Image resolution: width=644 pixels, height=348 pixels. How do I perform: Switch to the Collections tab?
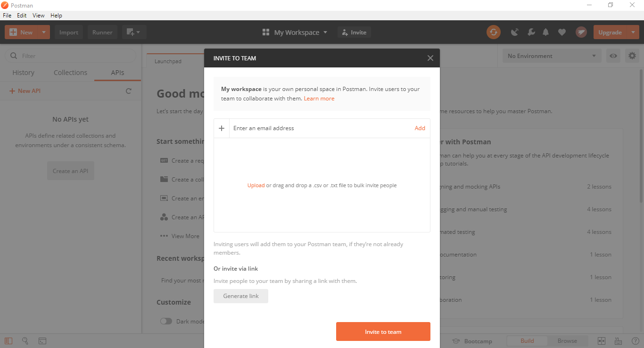(x=70, y=73)
